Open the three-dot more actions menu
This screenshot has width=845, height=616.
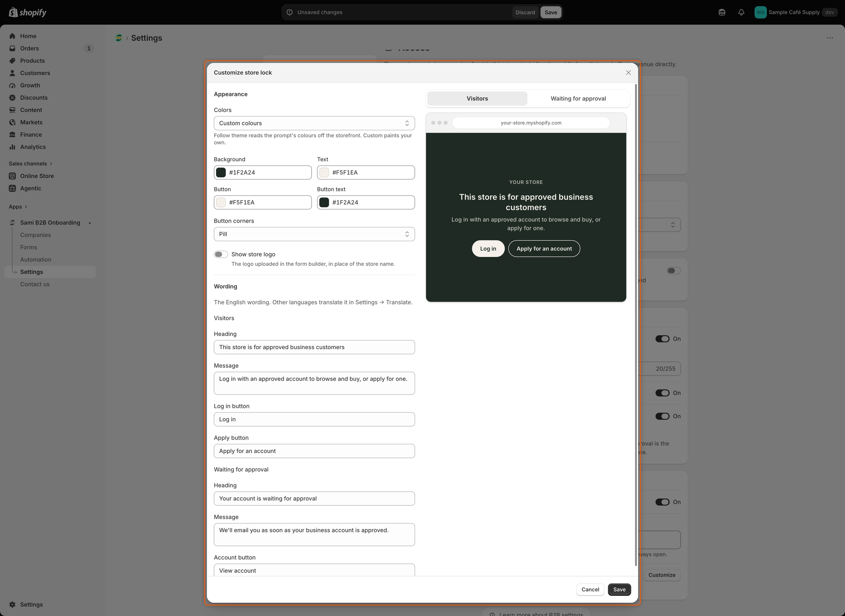pos(830,38)
